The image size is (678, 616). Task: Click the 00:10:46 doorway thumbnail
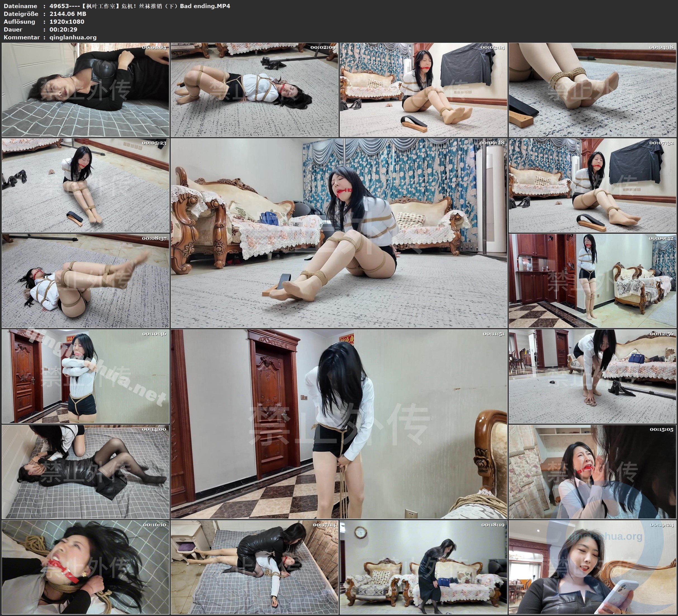(x=85, y=376)
